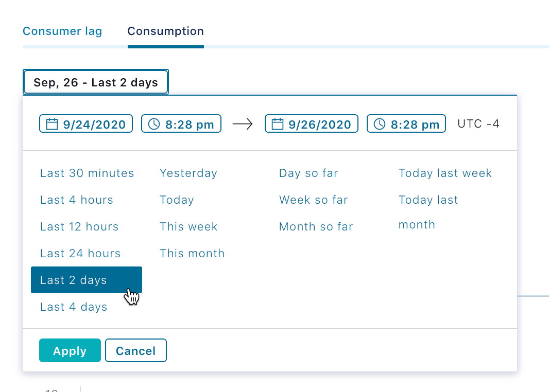Pick the highlighted Last 2 days option

tap(87, 280)
